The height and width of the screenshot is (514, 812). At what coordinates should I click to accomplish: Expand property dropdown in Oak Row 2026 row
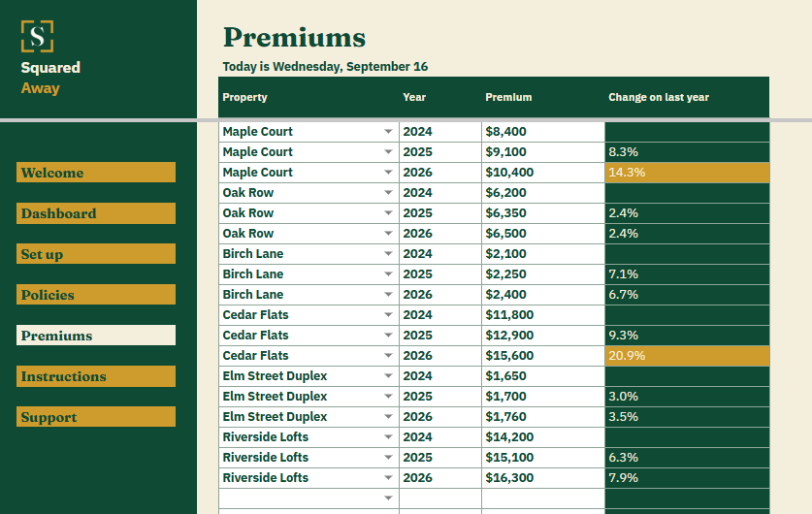point(388,234)
